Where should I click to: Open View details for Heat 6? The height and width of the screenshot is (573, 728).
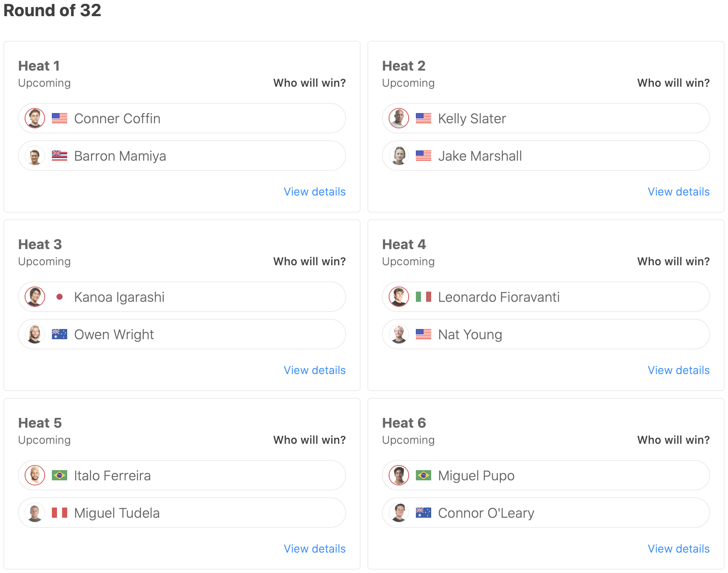[x=679, y=549]
